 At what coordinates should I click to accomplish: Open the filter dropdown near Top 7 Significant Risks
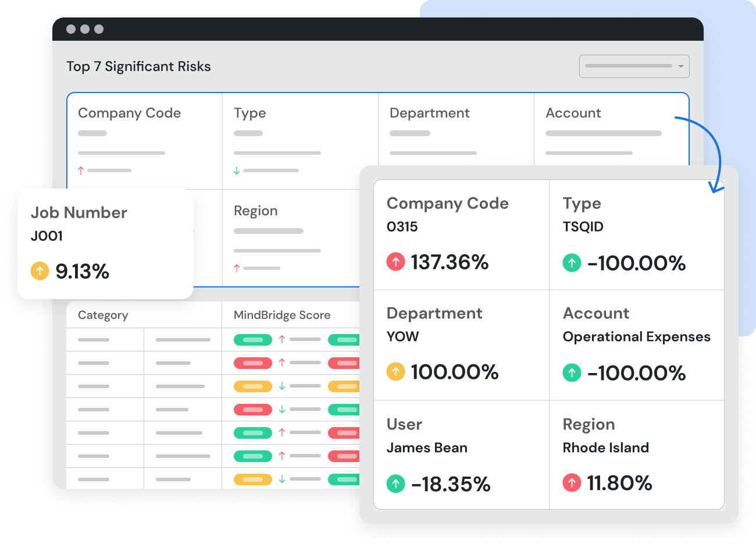click(634, 66)
